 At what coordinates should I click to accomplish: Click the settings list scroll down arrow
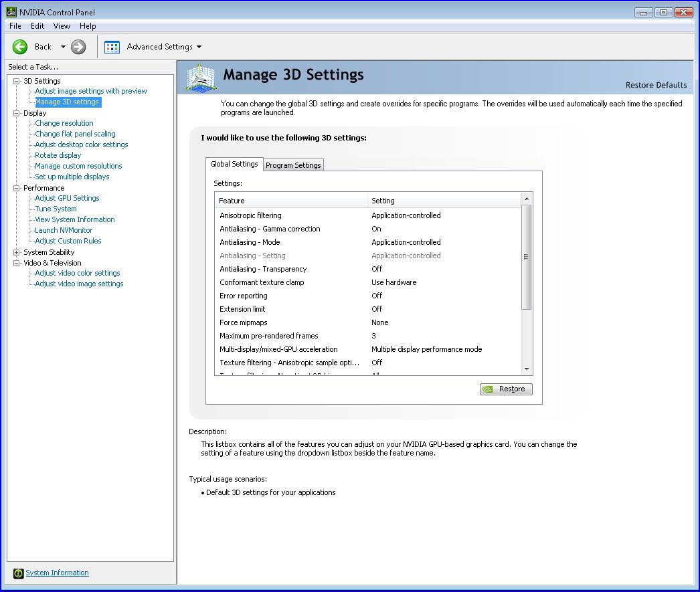coord(527,369)
